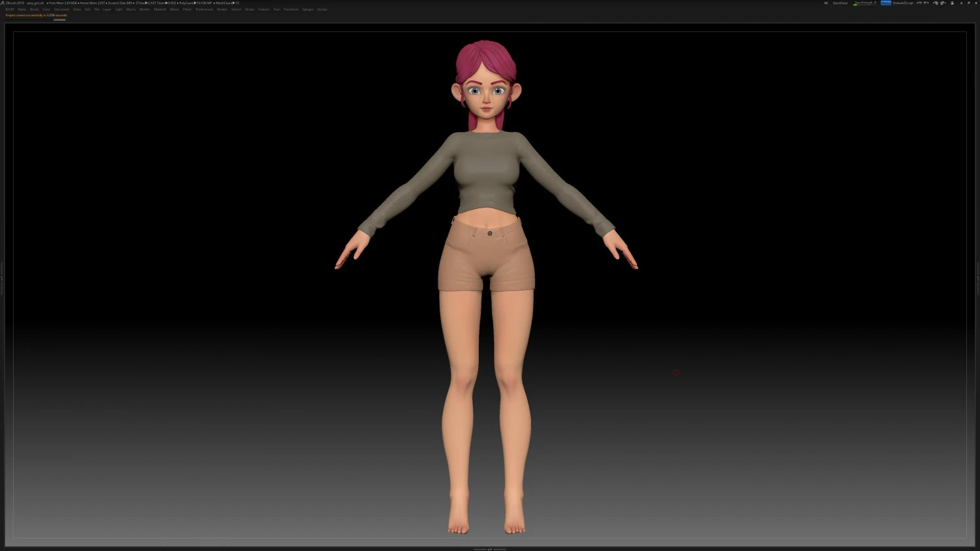This screenshot has width=980, height=551.
Task: Open the Brush menu
Action: [x=33, y=9]
